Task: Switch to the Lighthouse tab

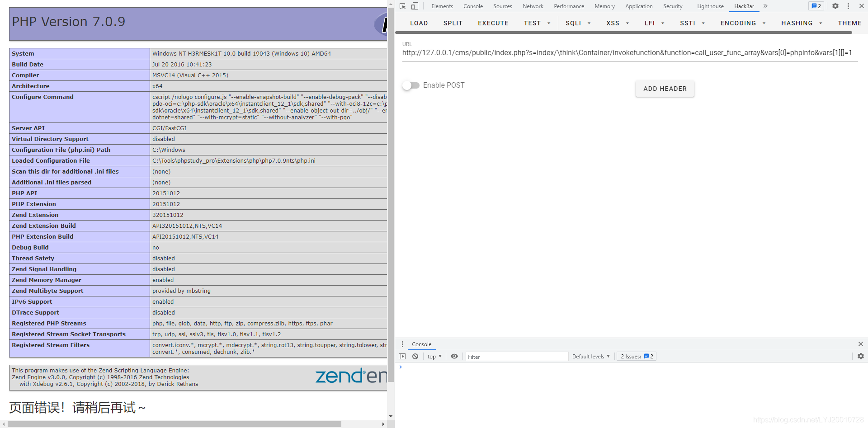Action: [710, 6]
